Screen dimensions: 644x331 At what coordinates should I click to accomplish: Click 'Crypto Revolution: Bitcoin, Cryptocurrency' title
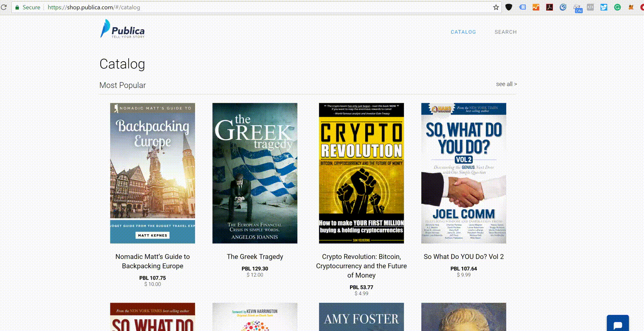tap(362, 266)
